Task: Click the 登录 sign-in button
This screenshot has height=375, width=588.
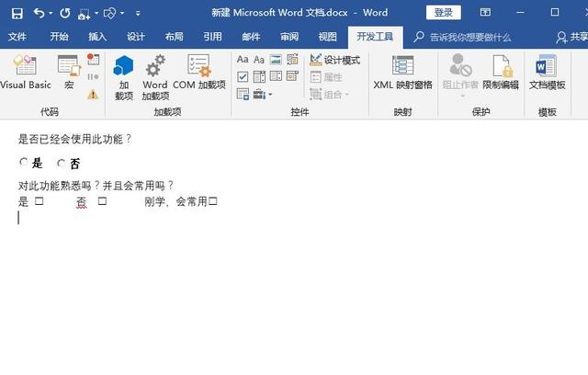Action: (443, 12)
